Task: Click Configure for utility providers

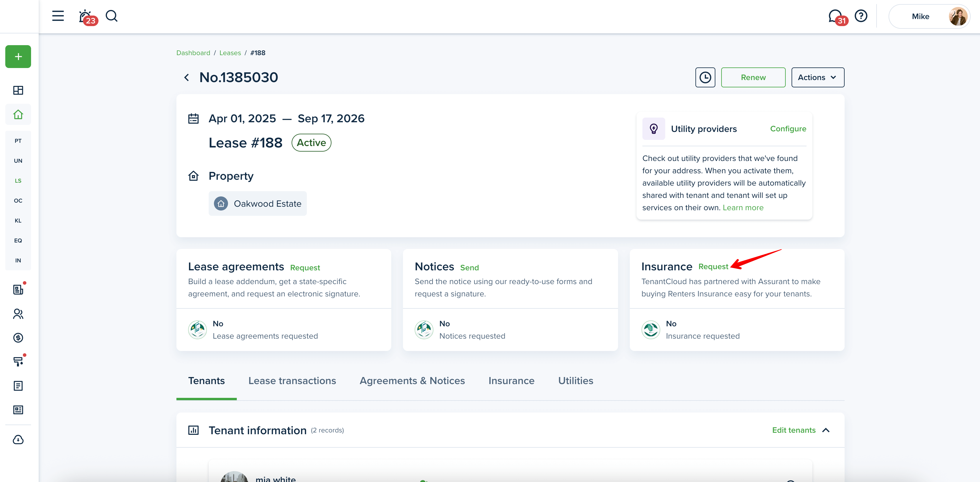Action: pos(788,129)
